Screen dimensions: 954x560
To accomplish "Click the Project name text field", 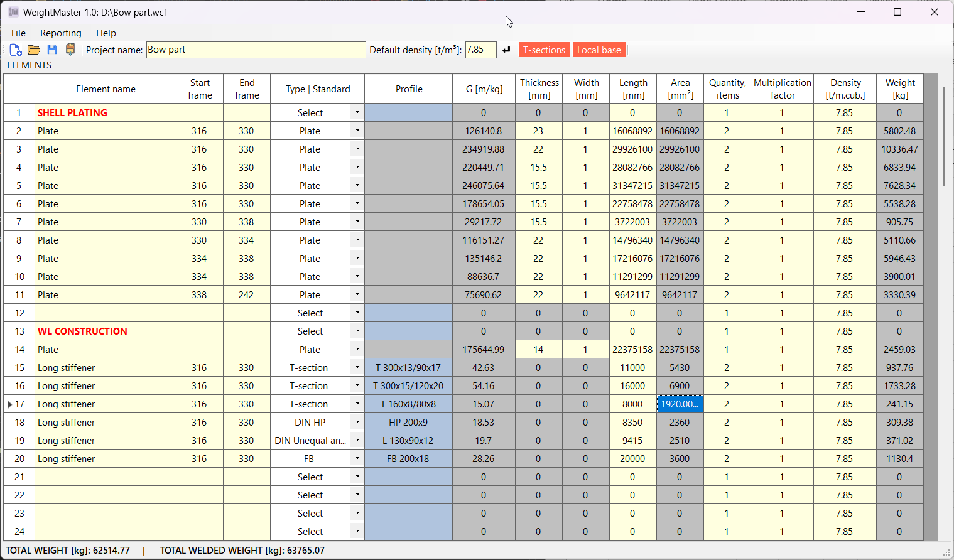I will pos(256,50).
